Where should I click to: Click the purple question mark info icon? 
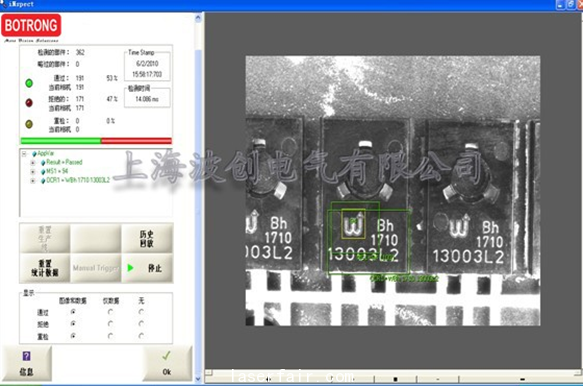pyautogui.click(x=26, y=356)
